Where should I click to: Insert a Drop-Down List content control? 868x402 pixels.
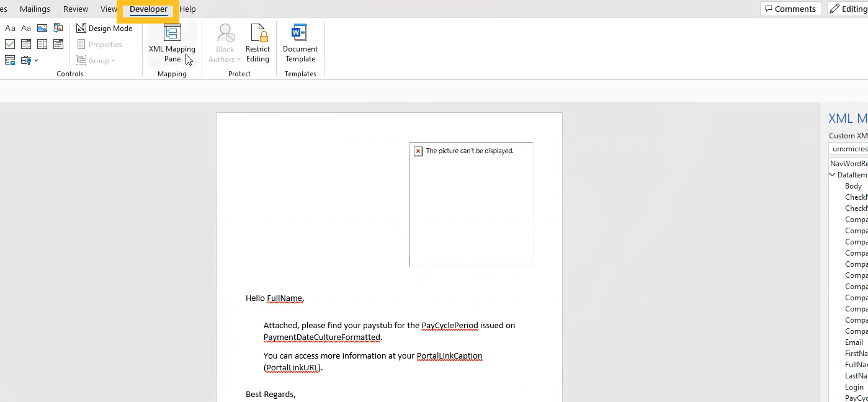[x=42, y=44]
